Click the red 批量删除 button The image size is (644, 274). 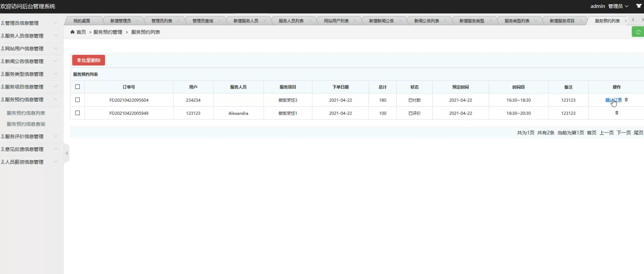[x=89, y=60]
